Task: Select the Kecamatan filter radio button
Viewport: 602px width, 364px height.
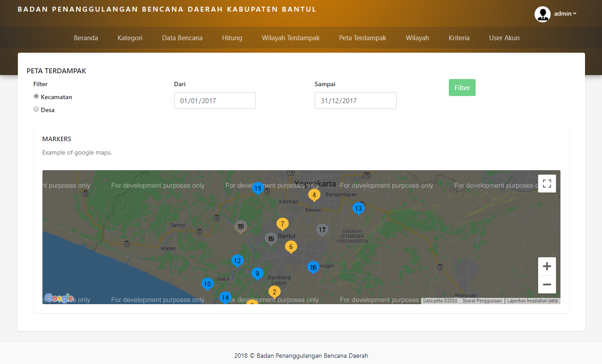Action: 36,96
